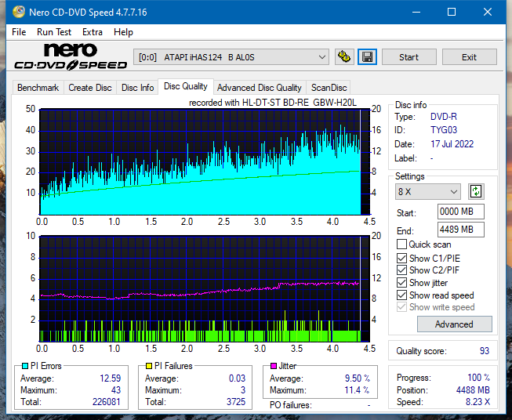Click PI Errors average 12.59 value
This screenshot has width=512, height=420.
pyautogui.click(x=110, y=378)
